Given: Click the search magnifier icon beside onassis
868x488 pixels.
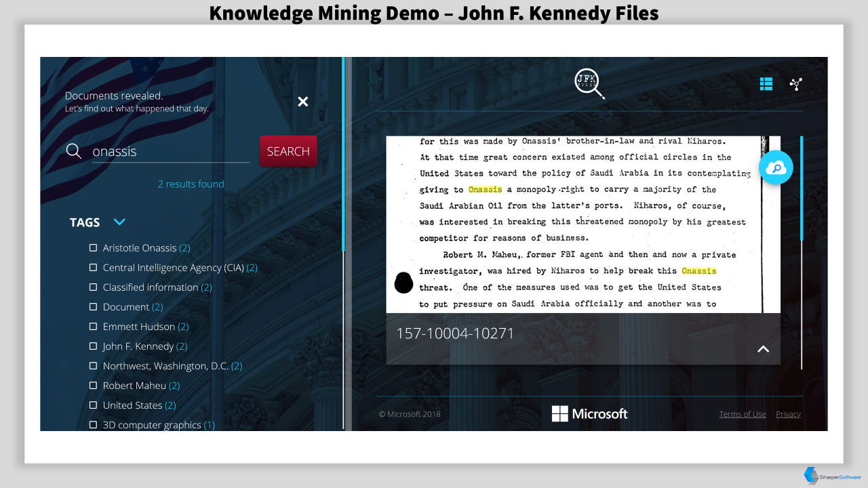Looking at the screenshot, I should pyautogui.click(x=73, y=151).
